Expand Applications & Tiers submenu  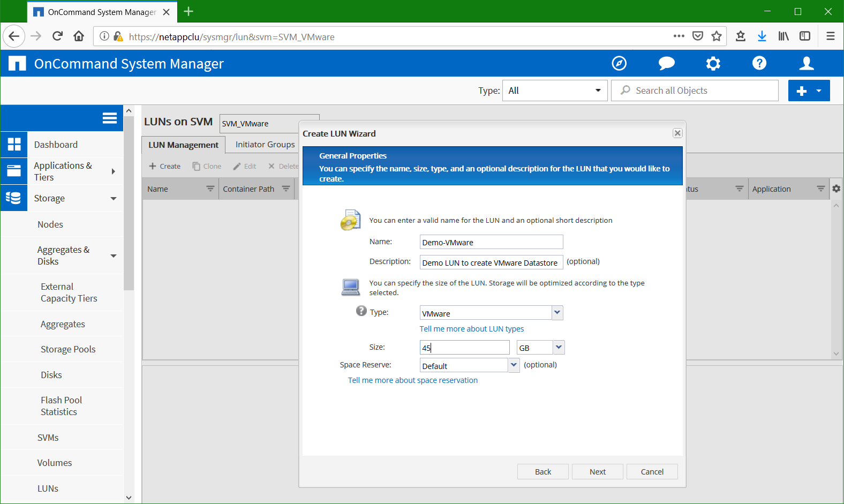(113, 171)
